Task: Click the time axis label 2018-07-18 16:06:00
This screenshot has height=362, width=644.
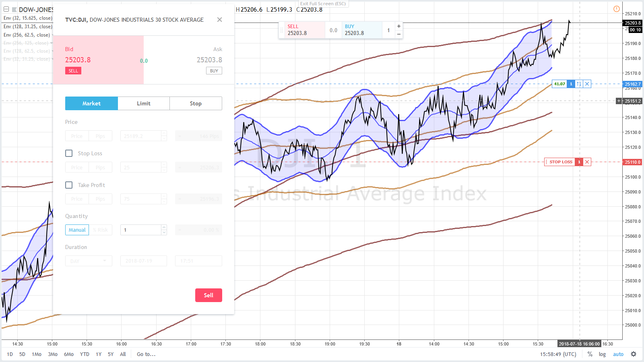Action: coord(580,344)
